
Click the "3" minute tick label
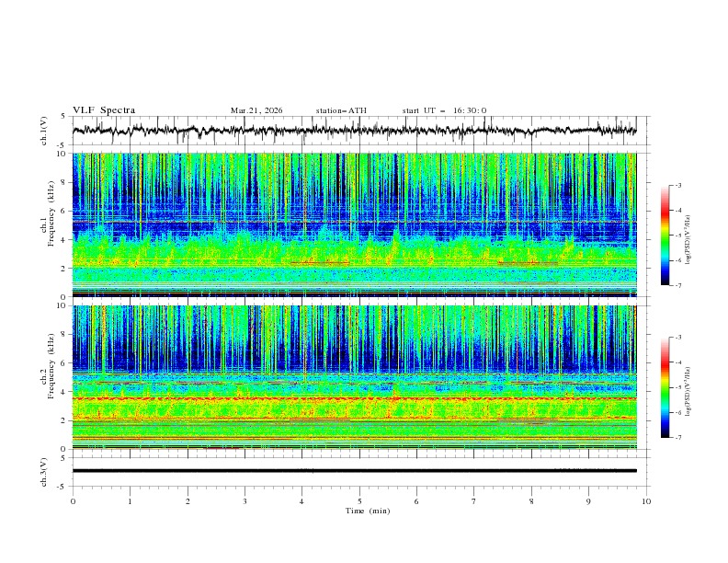tap(245, 501)
